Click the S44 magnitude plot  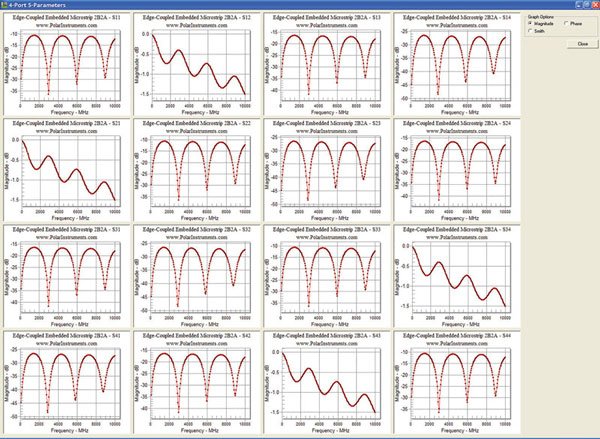click(x=459, y=384)
